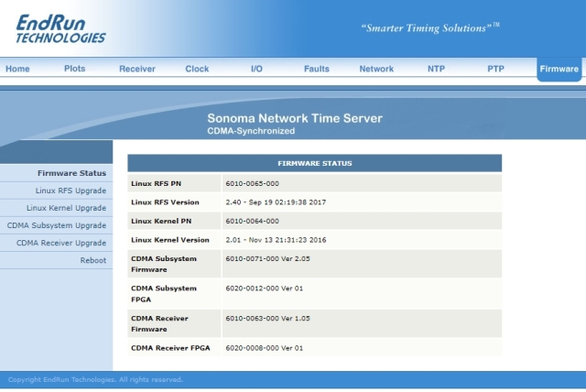This screenshot has width=586, height=392.
Task: Open Firmware Status in sidebar
Action: pos(71,173)
